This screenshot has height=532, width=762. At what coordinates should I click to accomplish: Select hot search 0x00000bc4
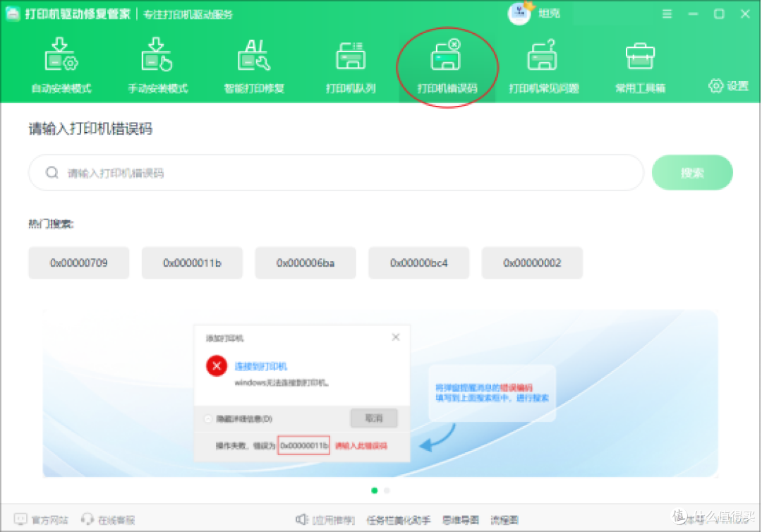(418, 263)
